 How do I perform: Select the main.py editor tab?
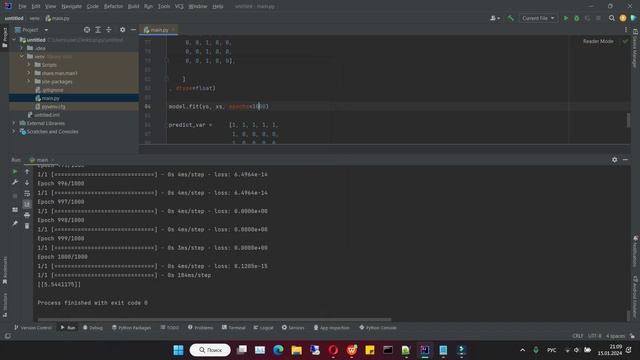point(159,30)
